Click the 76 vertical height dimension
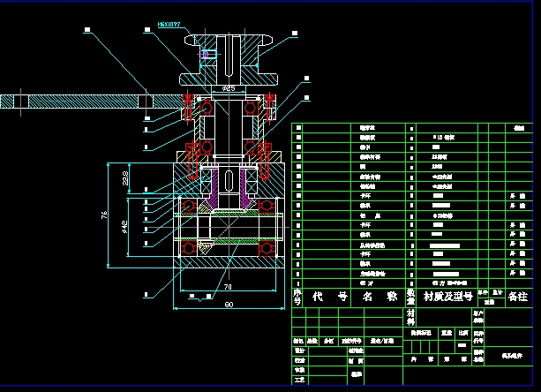Screen dimensions: 541x392 point(103,215)
